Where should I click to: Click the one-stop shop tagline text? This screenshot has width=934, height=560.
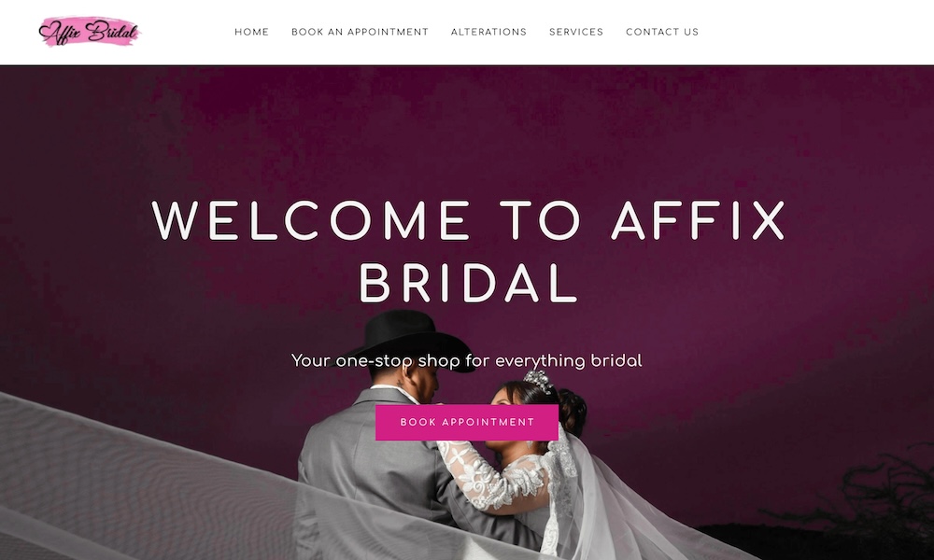pyautogui.click(x=466, y=360)
